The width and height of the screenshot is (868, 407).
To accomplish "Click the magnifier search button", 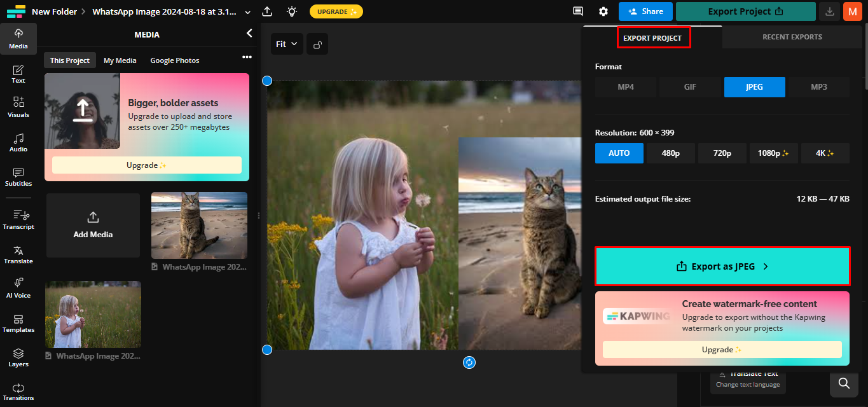I will click(844, 383).
